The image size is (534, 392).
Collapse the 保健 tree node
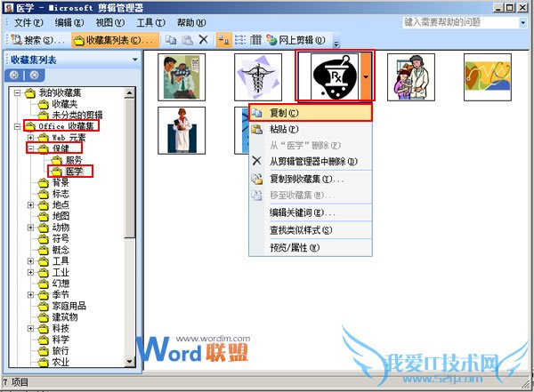point(30,148)
